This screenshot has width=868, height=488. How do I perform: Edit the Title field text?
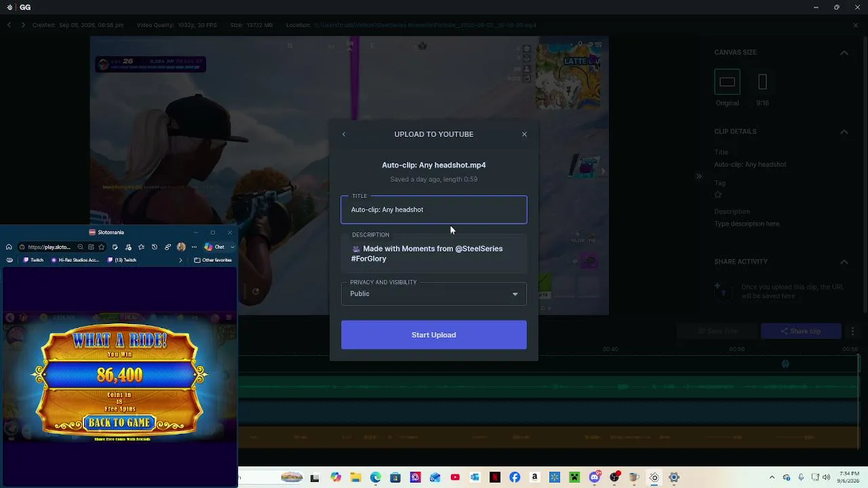pos(434,209)
